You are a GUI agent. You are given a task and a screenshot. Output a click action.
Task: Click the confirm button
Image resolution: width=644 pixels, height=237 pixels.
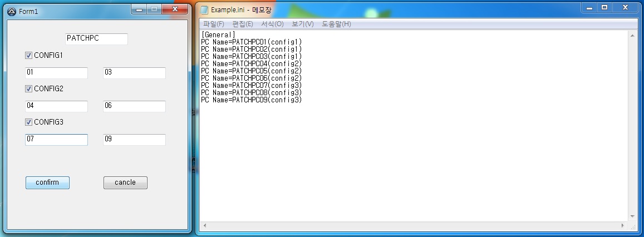pos(47,183)
